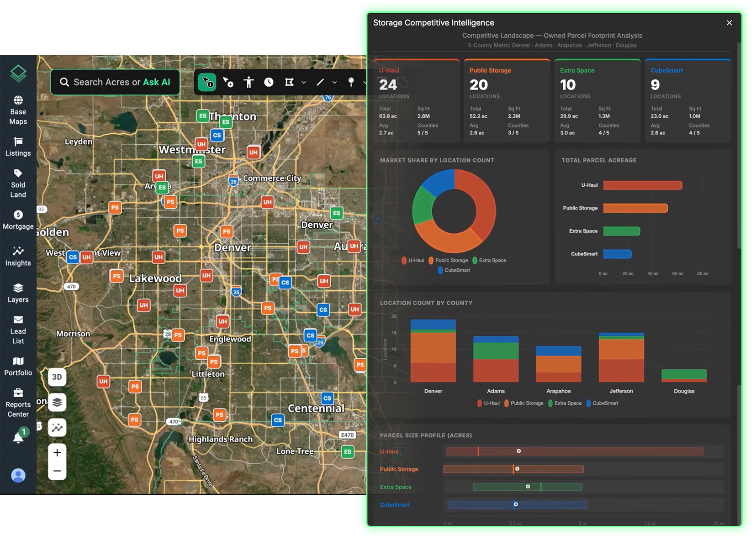The image size is (756, 550).
Task: Toggle Extra Space in donut chart legend
Action: click(x=489, y=260)
